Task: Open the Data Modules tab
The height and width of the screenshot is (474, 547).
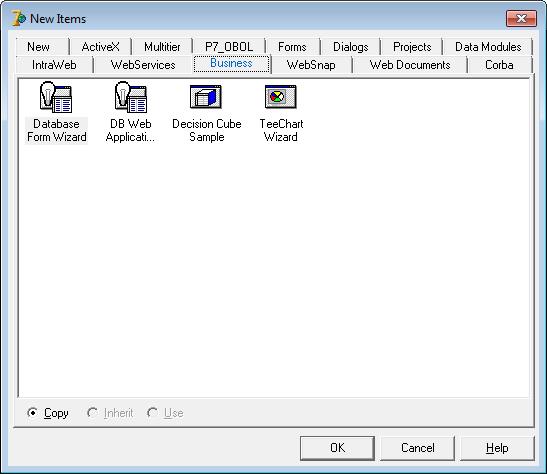Action: pos(488,47)
